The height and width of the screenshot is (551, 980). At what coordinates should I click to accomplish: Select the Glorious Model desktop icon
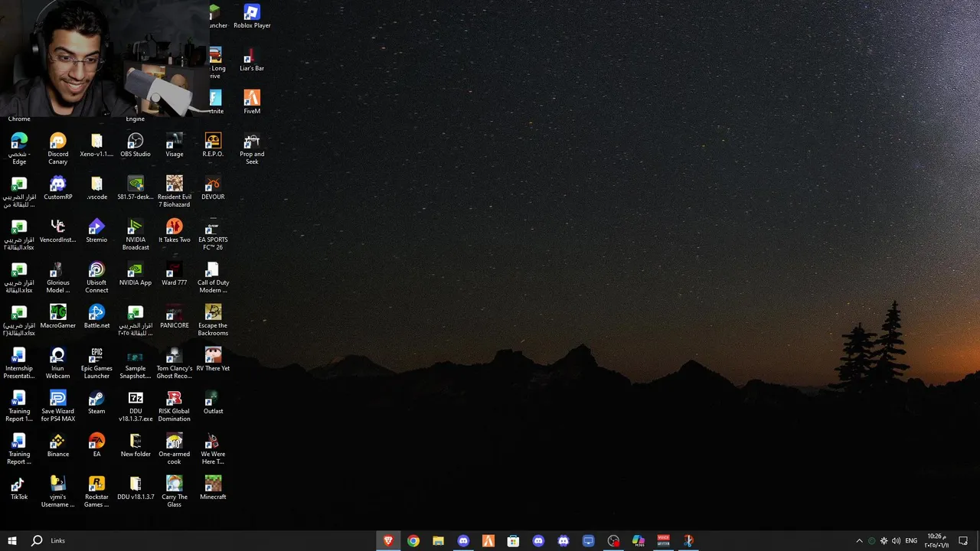pyautogui.click(x=58, y=278)
